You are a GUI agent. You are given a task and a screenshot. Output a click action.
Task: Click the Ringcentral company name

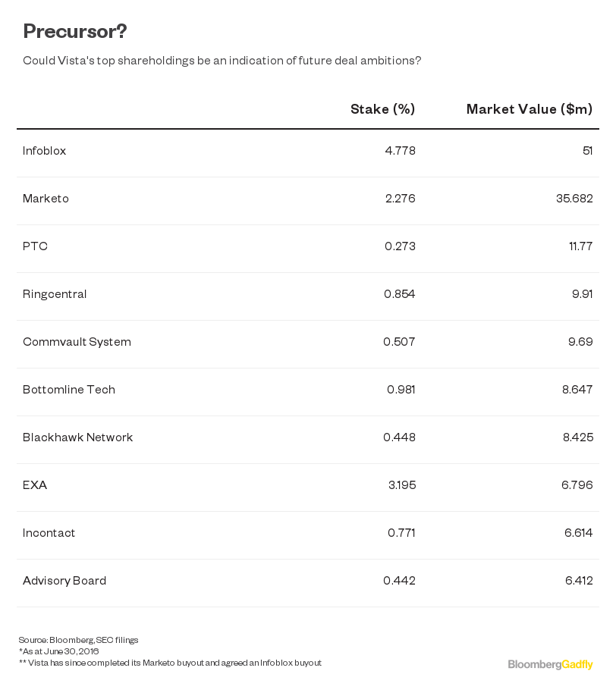(55, 294)
